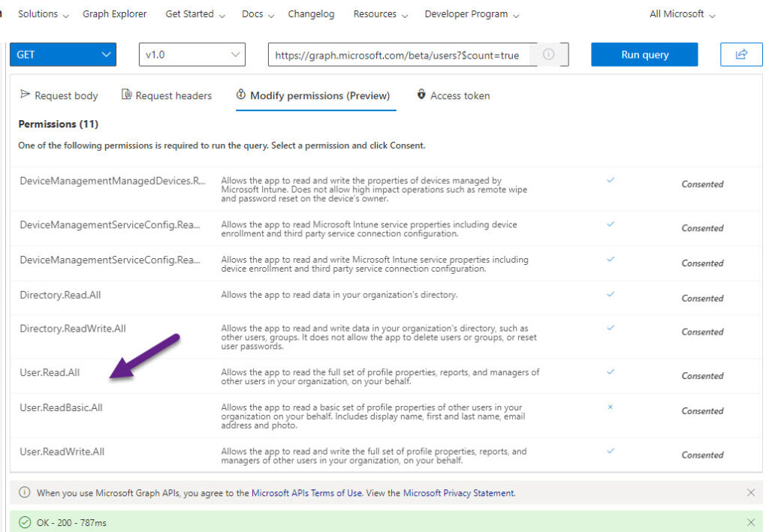Viewport: 769px width, 532px height.
Task: Open Graph Explorer from navigation
Action: (x=114, y=14)
